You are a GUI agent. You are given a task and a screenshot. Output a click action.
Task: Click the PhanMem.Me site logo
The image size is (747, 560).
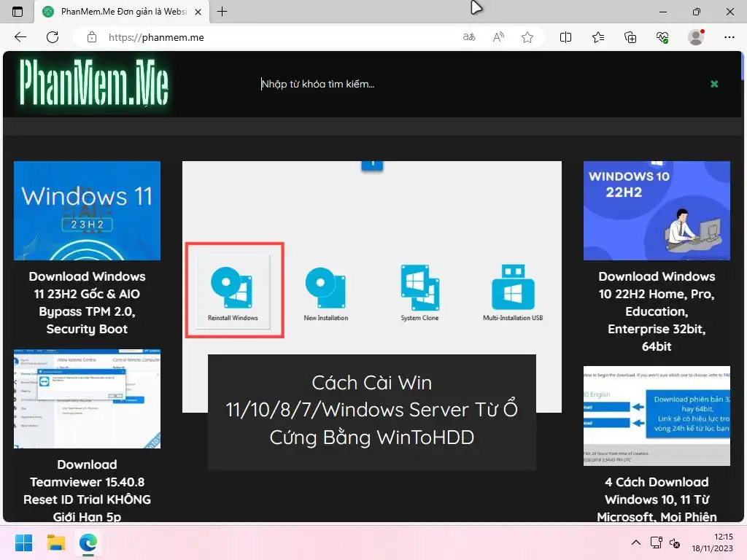94,82
